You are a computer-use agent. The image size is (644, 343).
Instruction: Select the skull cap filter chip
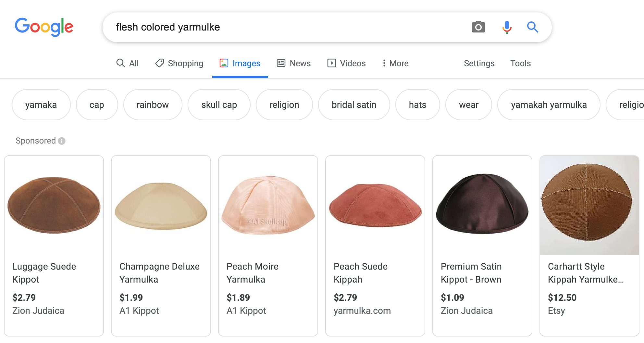click(219, 105)
